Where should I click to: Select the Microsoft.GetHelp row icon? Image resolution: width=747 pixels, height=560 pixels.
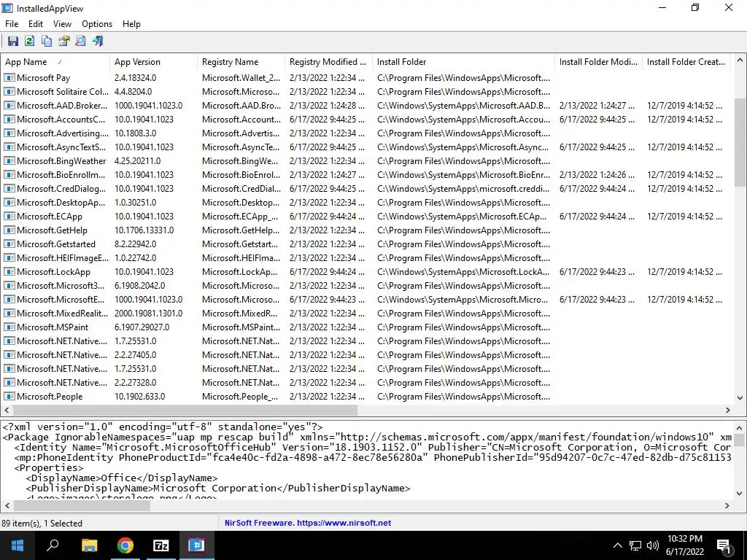[x=9, y=230]
